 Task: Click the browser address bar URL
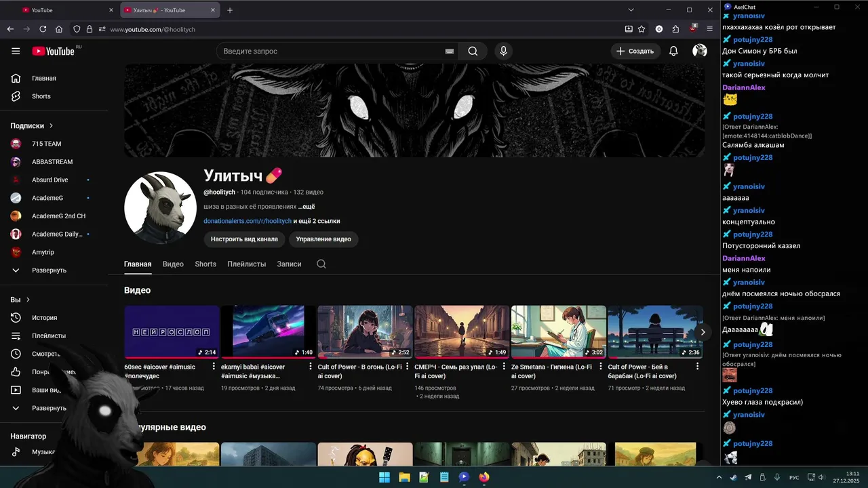tap(153, 29)
